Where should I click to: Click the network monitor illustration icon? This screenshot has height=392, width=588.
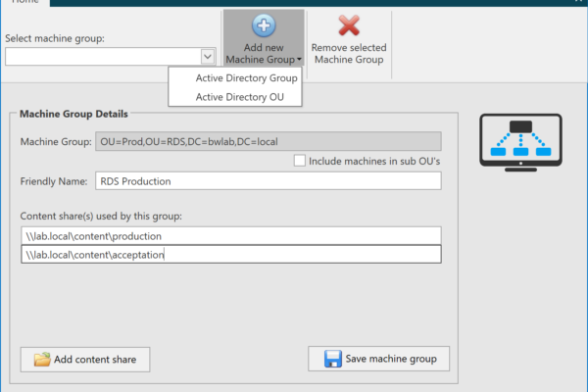coord(520,142)
